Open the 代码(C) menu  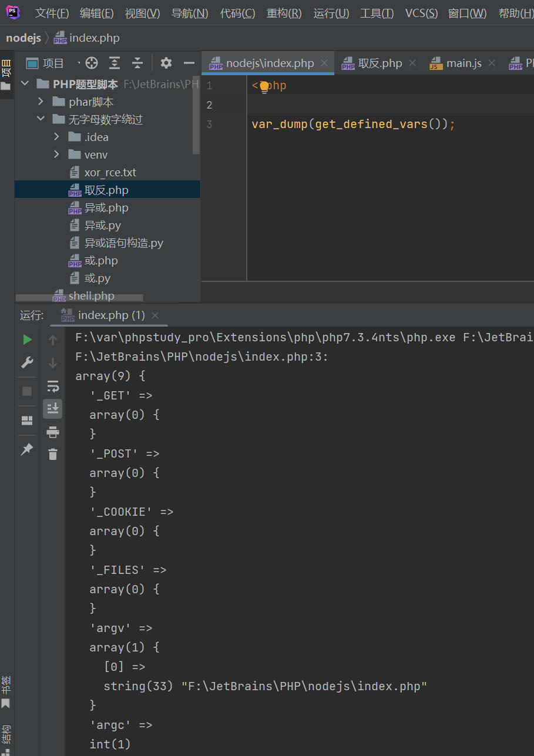coord(238,13)
